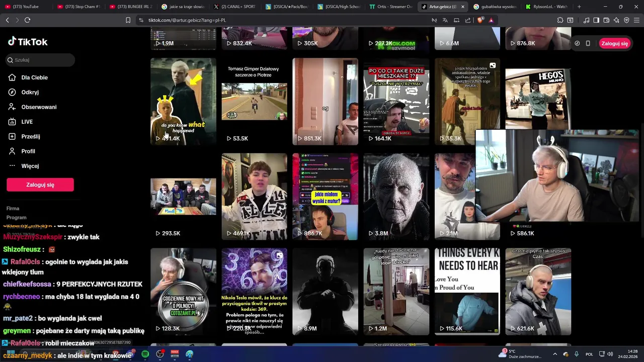Open video with 293.5K views
This screenshot has width=644, height=362.
coord(183,197)
